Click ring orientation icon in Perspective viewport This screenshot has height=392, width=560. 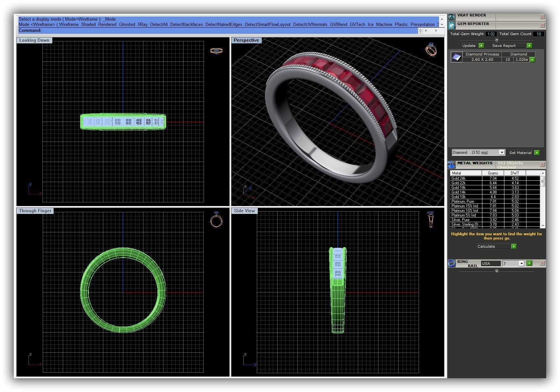click(x=431, y=50)
